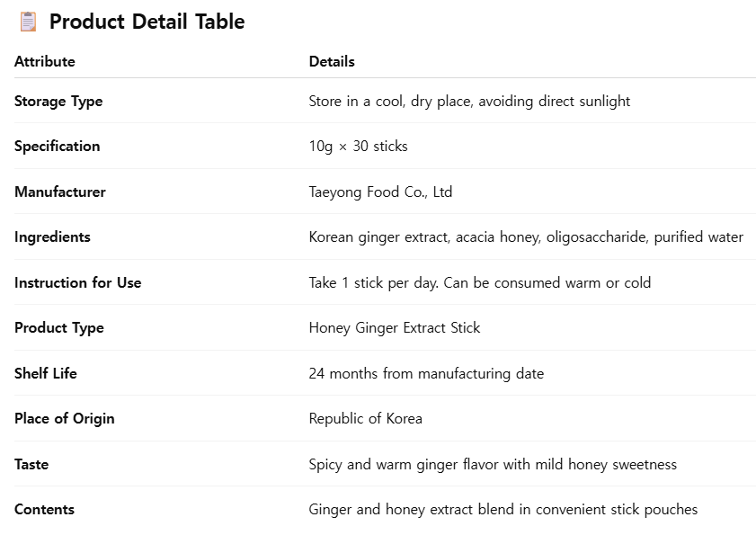Click the Specification row label
The width and height of the screenshot is (756, 535).
tap(57, 146)
